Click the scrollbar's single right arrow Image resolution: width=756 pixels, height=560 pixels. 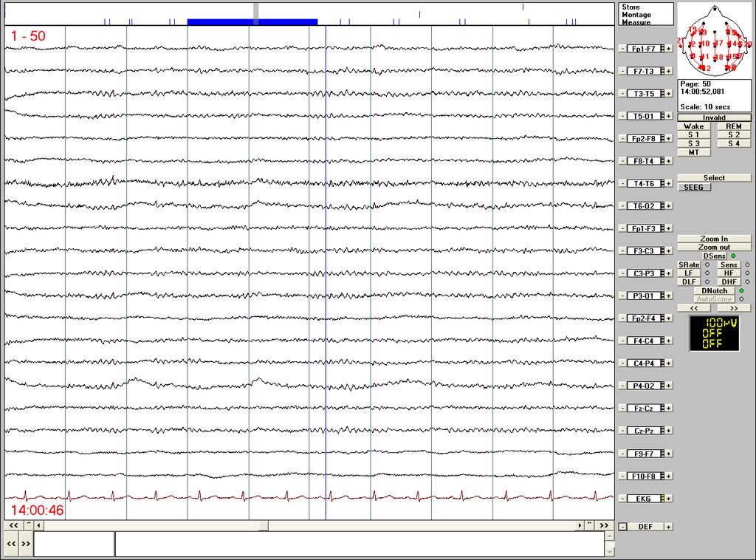coord(580,525)
